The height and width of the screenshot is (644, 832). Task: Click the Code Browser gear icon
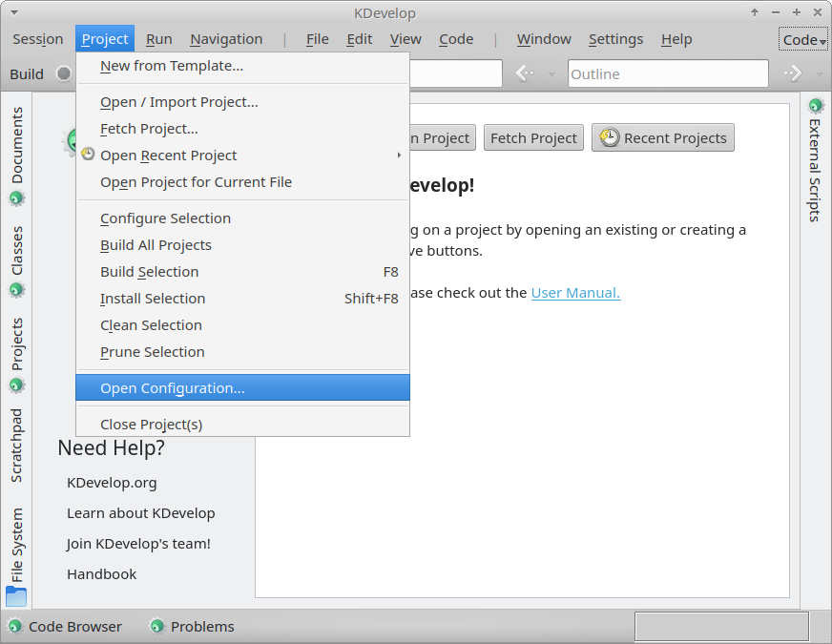(15, 627)
